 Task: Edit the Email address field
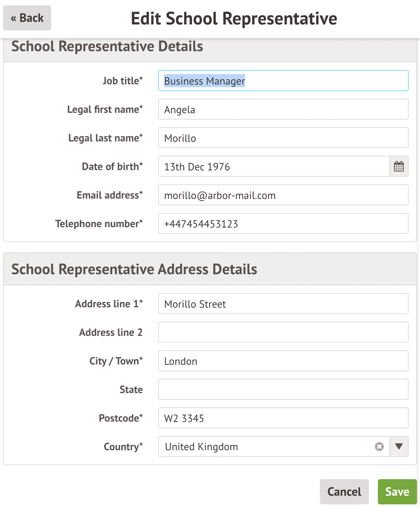[283, 195]
